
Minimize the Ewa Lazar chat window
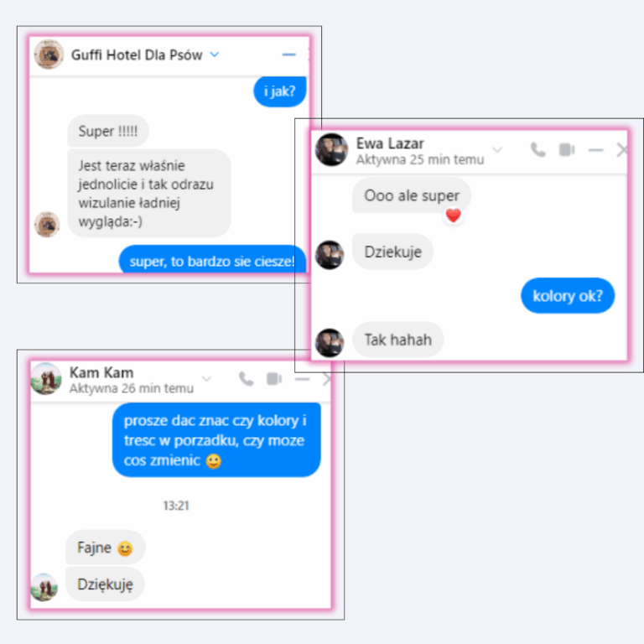click(x=595, y=150)
